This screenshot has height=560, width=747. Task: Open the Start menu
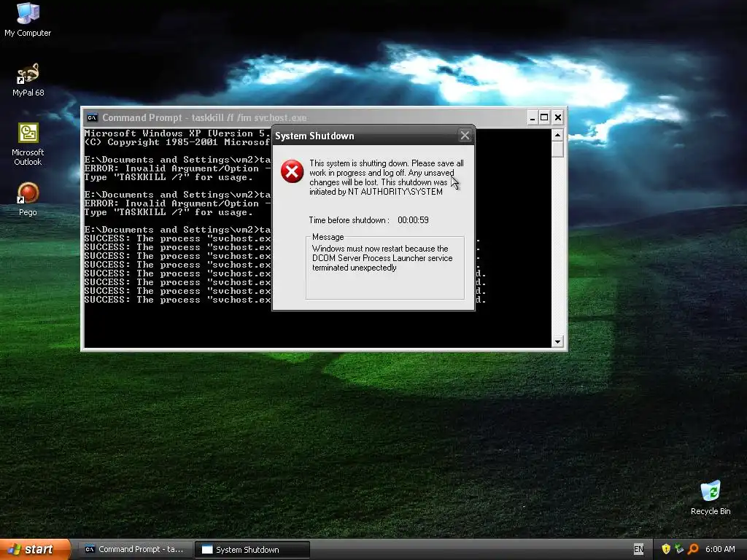click(x=35, y=549)
